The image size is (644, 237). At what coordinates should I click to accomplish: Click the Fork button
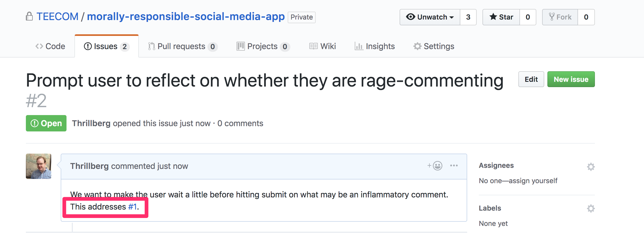click(x=560, y=17)
